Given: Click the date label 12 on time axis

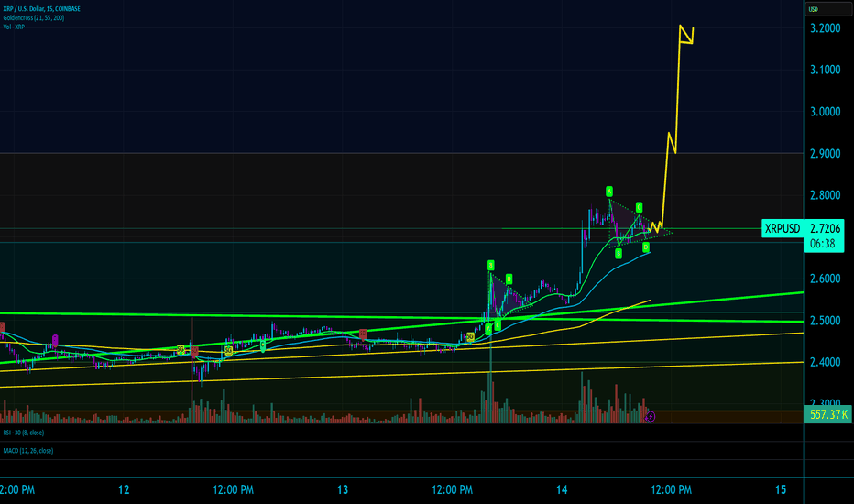Looking at the screenshot, I should (x=124, y=490).
